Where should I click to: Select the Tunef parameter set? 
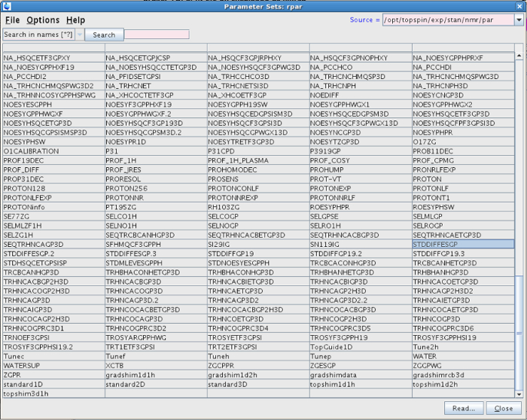point(156,356)
